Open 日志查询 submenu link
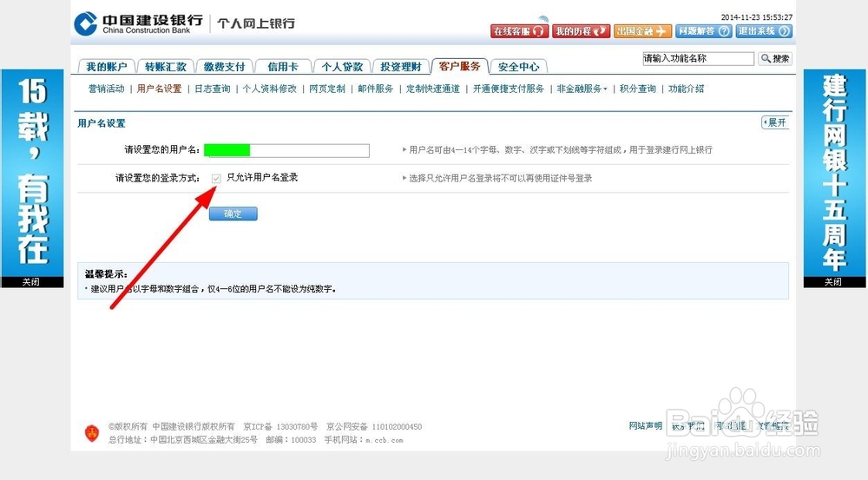 point(212,89)
